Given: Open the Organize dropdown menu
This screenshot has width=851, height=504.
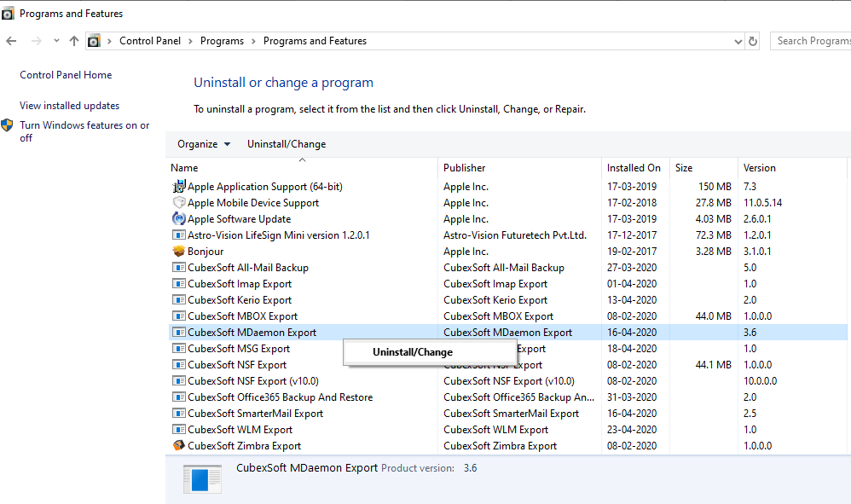Looking at the screenshot, I should click(204, 144).
